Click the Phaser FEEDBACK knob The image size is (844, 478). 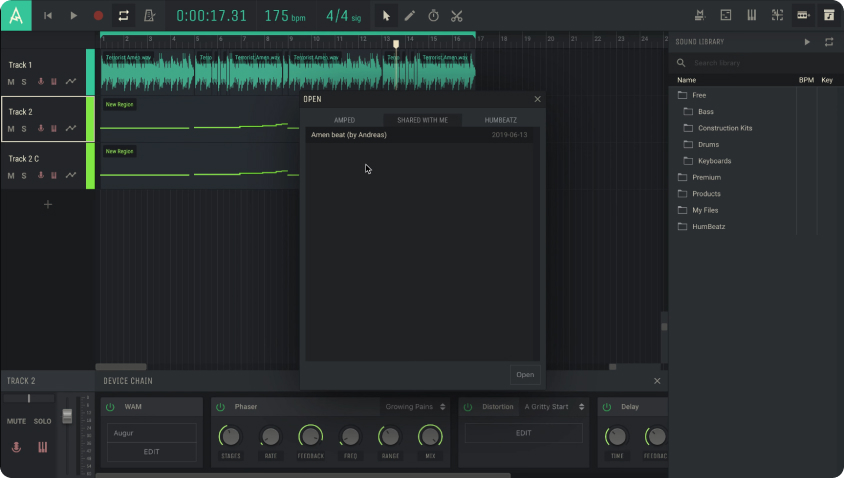(310, 436)
